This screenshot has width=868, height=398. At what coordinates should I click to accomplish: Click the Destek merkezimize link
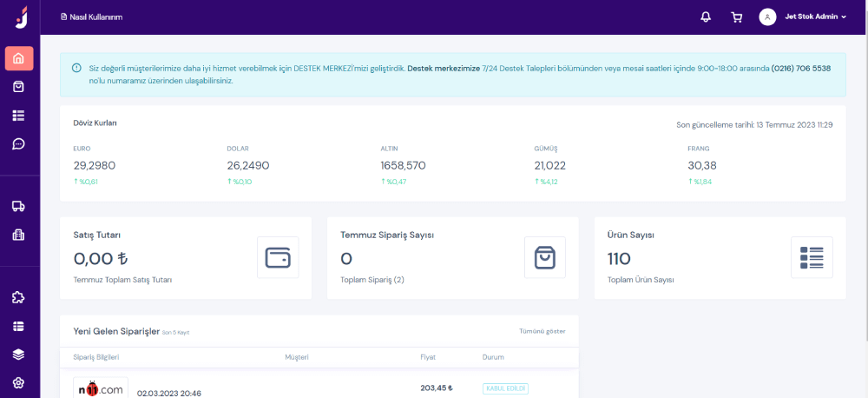pos(443,68)
